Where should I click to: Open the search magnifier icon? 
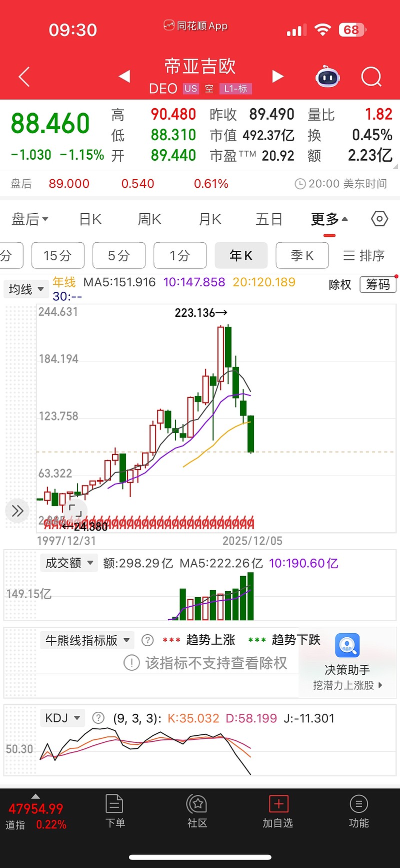pos(371,77)
